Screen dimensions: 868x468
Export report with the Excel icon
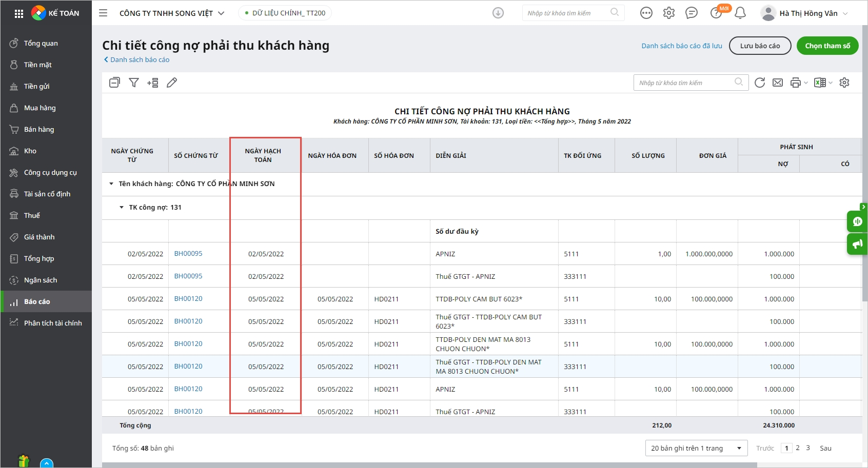pos(820,83)
